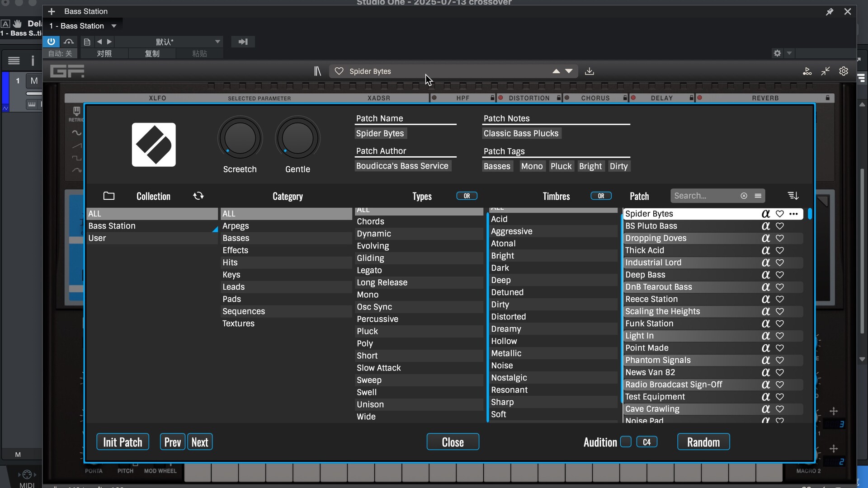Toggle the Reverb effect on

click(x=700, y=98)
